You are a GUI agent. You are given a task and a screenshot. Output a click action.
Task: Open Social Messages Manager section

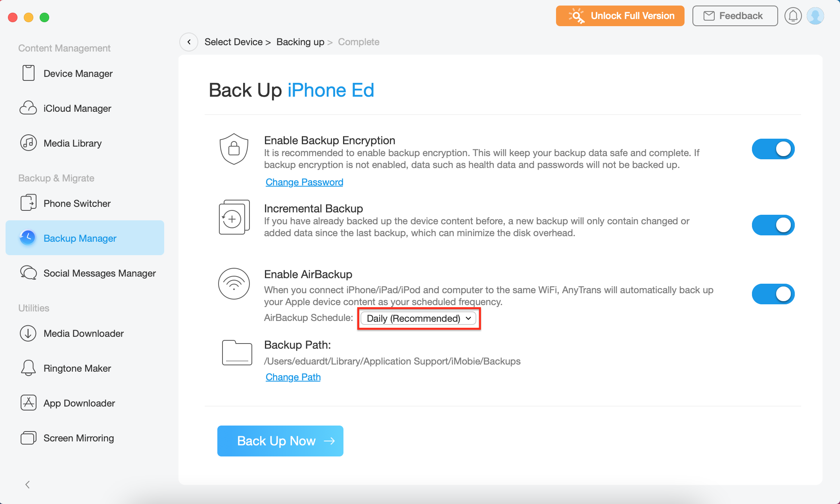coord(99,273)
